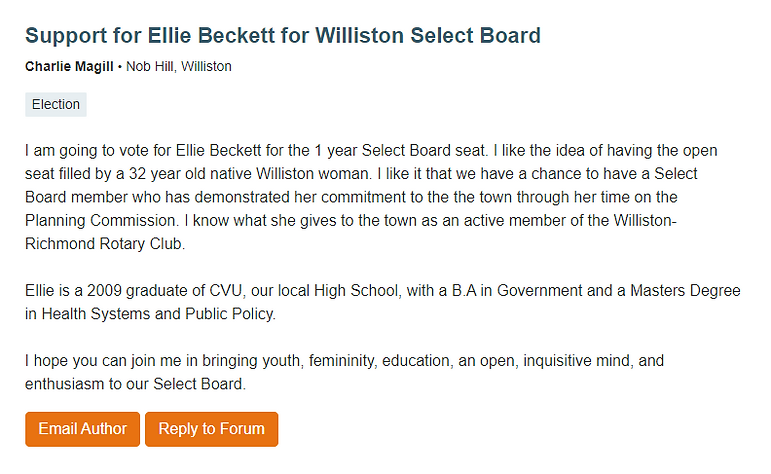Click the paragraph starting "Ellie is a 2009 graduate"
771x474 pixels.
383,302
